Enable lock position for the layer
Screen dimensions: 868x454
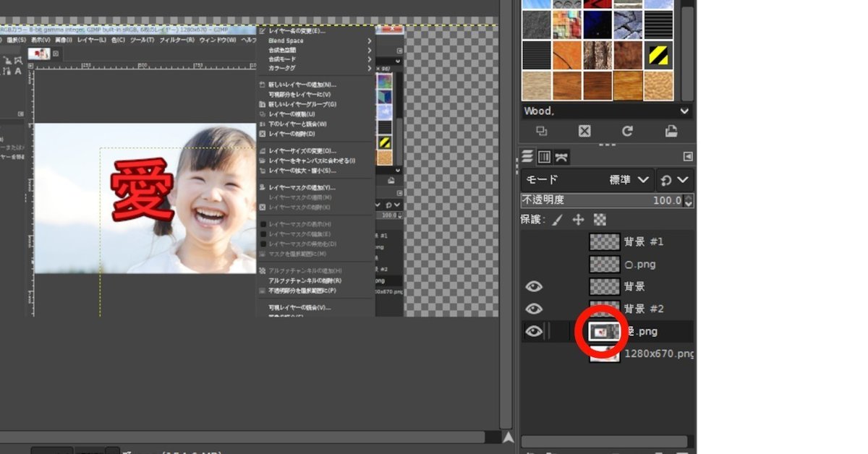click(x=577, y=218)
